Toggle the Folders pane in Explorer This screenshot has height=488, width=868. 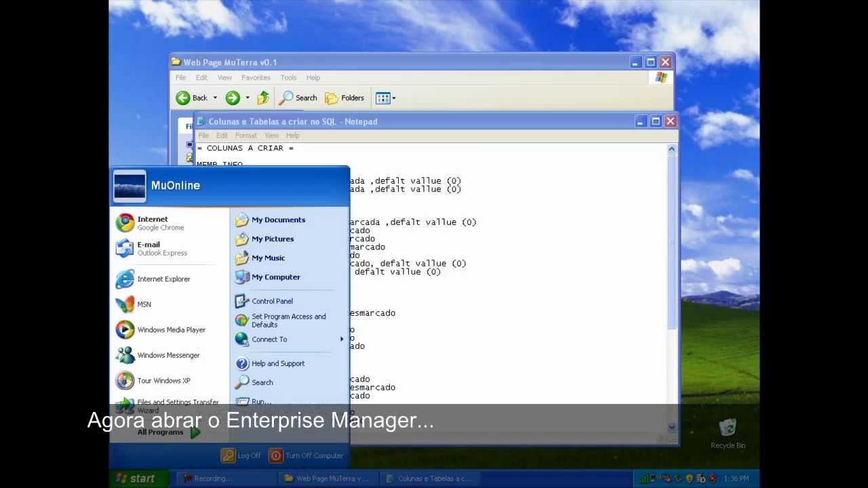pyautogui.click(x=344, y=98)
